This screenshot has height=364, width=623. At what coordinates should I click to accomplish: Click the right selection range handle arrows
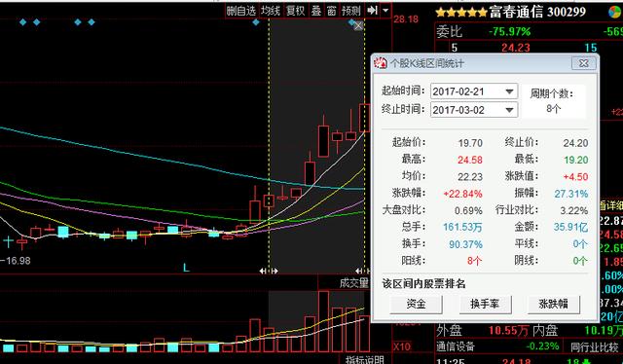coord(363,271)
